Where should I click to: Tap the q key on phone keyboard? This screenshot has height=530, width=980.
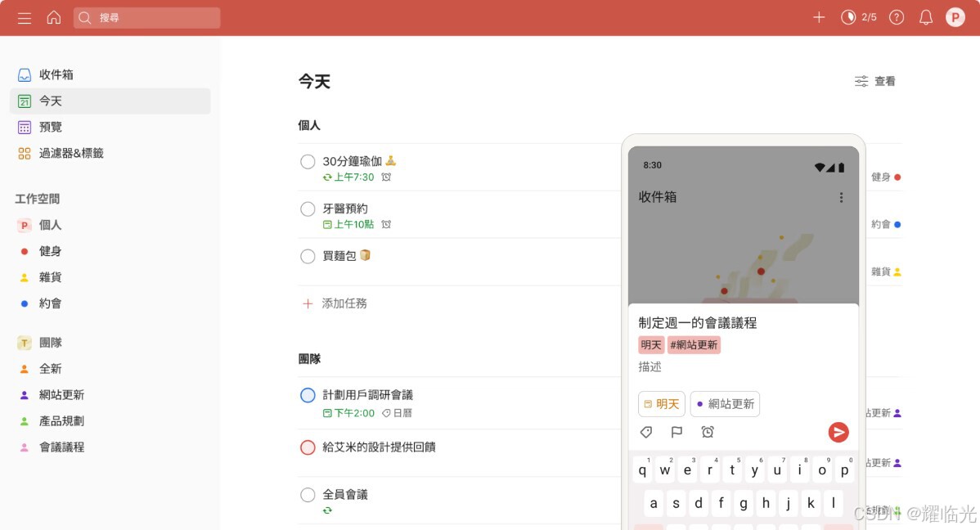pos(642,470)
